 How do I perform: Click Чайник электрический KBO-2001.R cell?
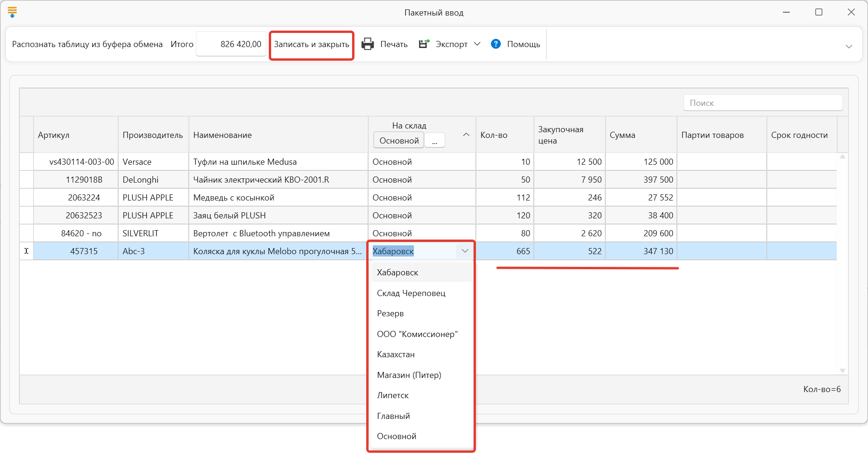tap(278, 179)
